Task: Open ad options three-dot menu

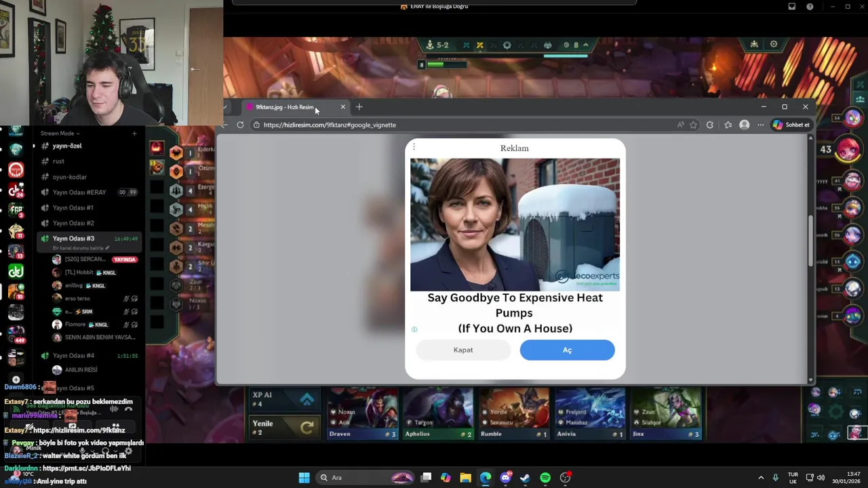Action: coord(414,147)
